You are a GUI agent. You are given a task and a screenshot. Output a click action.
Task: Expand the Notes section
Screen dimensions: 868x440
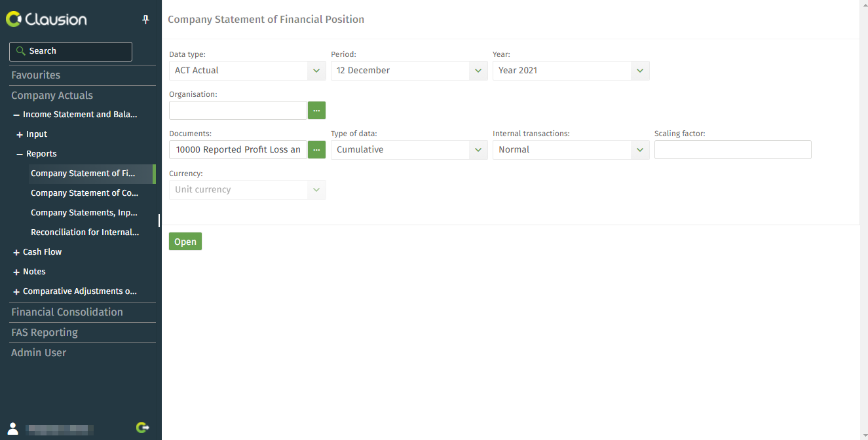[16, 272]
